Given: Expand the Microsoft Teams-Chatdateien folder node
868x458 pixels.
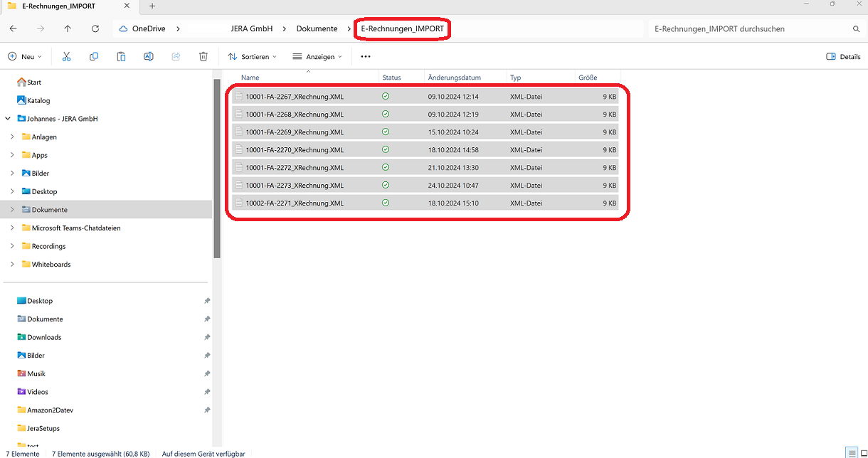Looking at the screenshot, I should pos(12,228).
